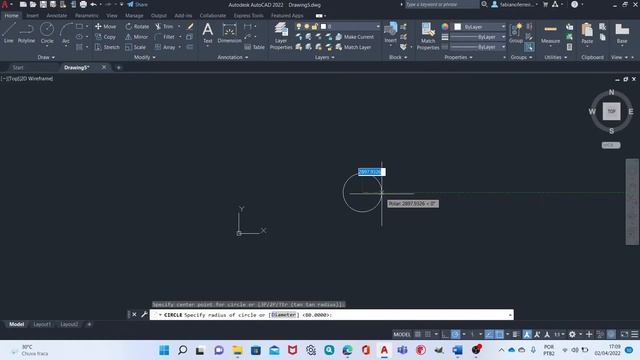640x360 pixels.
Task: Choose the Stretch command
Action: coord(107,47)
